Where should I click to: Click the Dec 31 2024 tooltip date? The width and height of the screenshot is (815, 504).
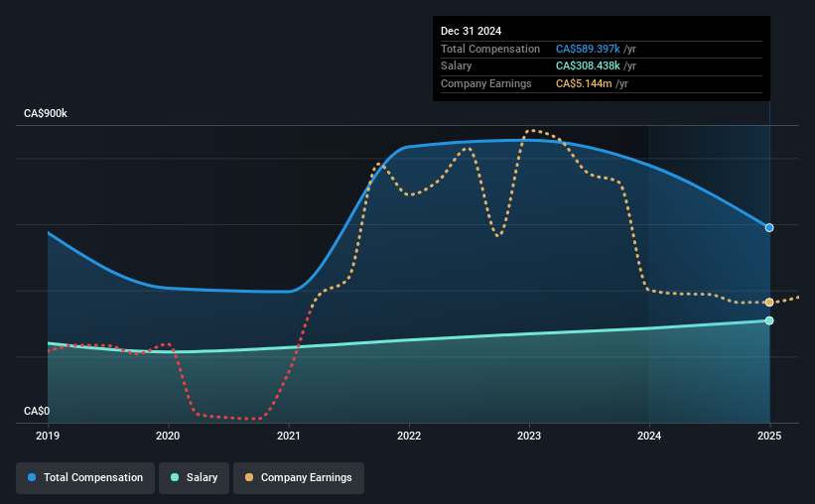[471, 31]
